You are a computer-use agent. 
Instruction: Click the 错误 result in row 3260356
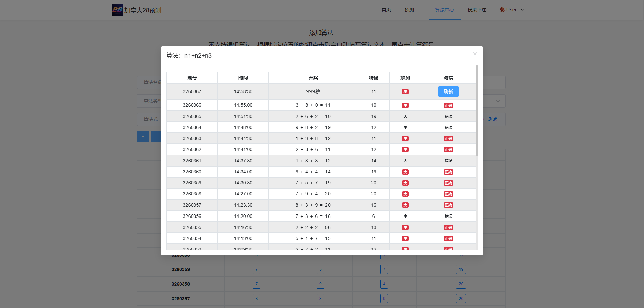click(448, 216)
